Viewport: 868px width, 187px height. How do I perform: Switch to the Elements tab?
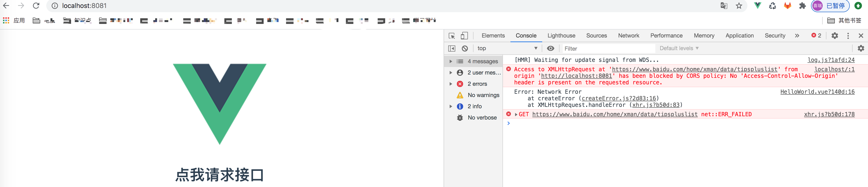[493, 36]
